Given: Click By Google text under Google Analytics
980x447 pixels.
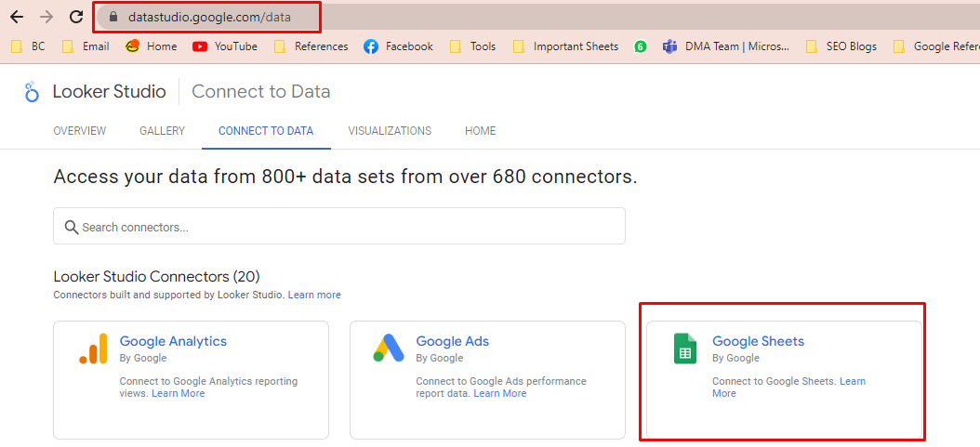Looking at the screenshot, I should click(x=143, y=358).
